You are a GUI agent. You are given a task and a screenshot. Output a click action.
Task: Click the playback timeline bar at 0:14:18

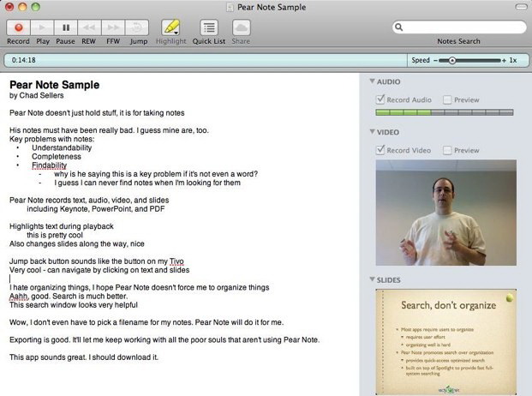[206, 60]
